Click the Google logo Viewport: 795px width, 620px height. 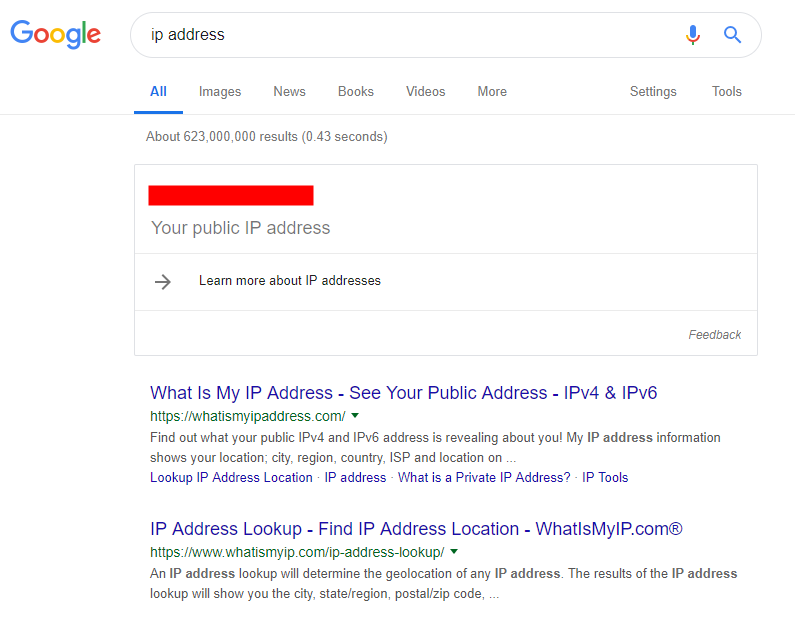56,34
